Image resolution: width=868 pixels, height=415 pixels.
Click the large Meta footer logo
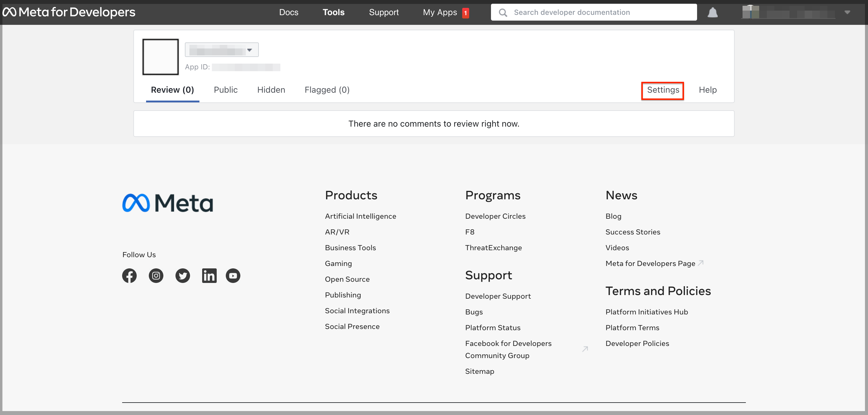coord(168,203)
